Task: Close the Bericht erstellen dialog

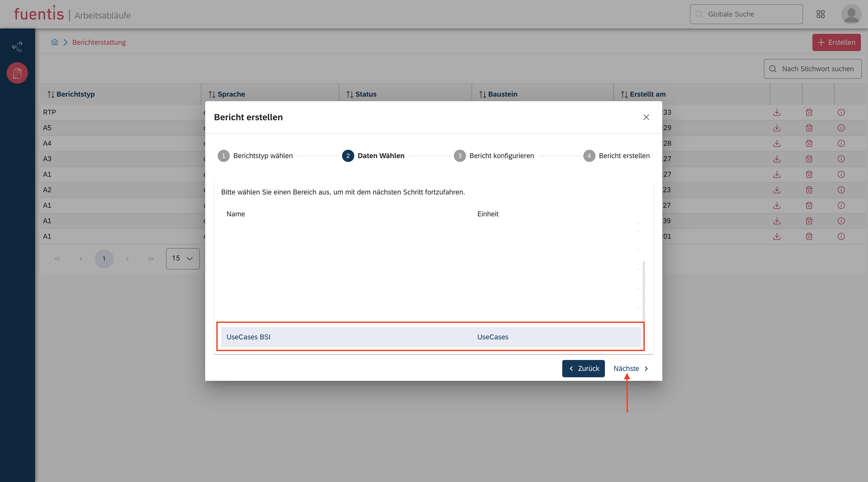Action: 646,117
